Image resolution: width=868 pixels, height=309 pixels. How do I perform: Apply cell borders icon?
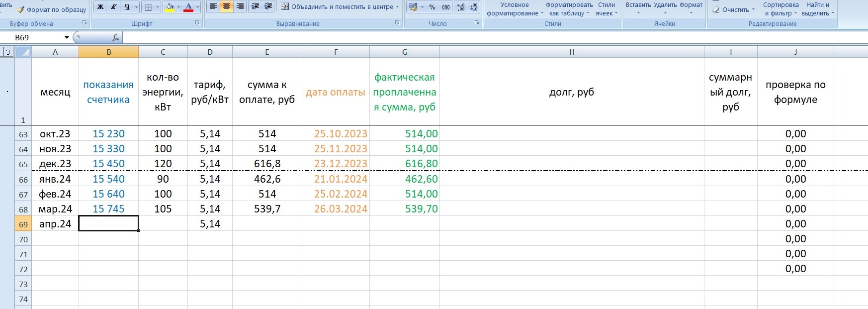pos(148,7)
